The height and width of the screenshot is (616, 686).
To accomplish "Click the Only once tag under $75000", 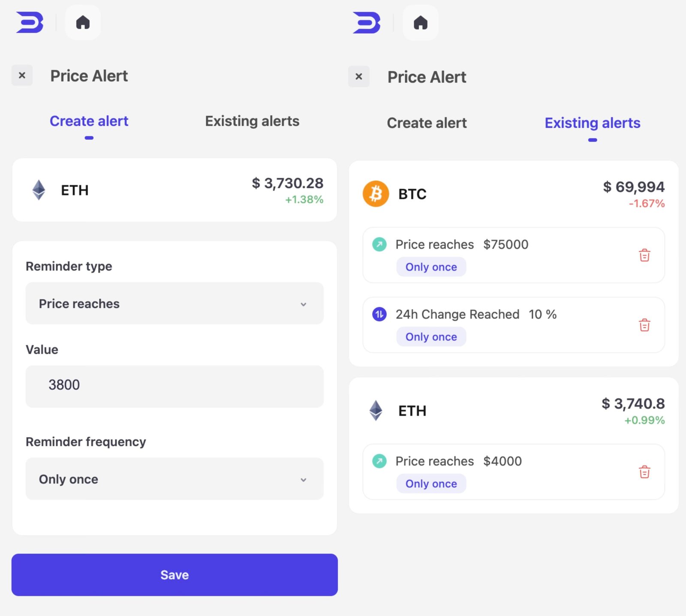I will click(x=431, y=267).
